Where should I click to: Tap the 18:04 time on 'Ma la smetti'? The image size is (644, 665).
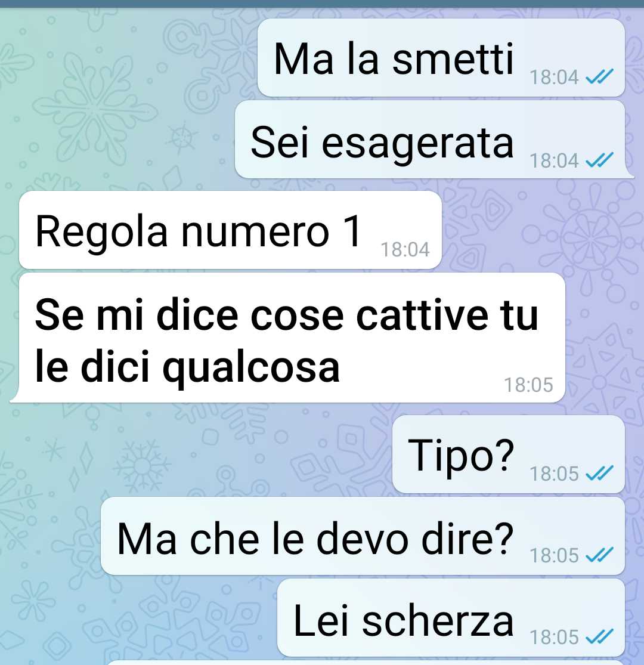tap(554, 77)
